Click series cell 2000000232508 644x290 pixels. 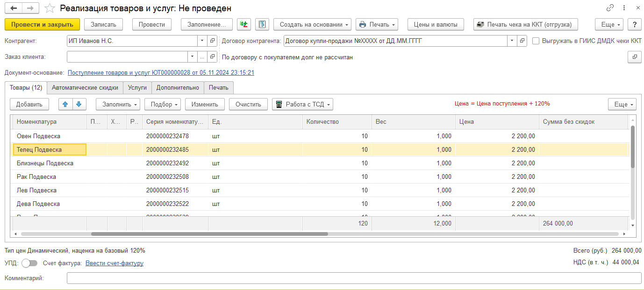[x=175, y=177]
